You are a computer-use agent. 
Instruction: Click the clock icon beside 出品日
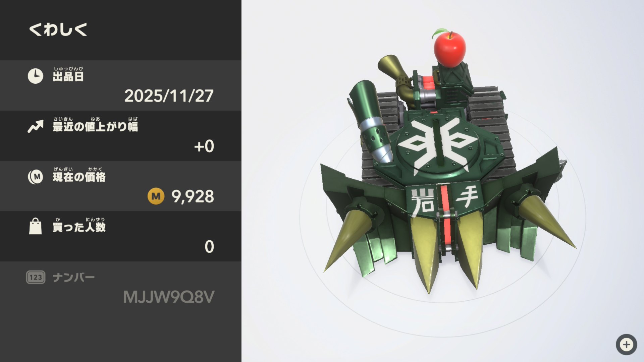(x=35, y=76)
